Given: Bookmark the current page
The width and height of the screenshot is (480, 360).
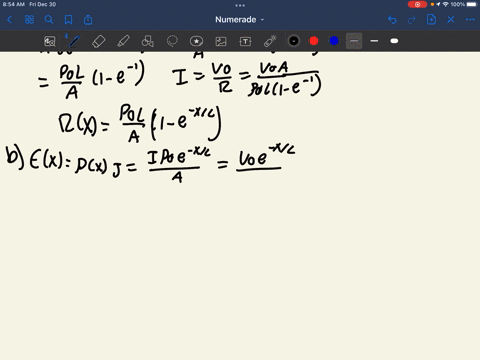Looking at the screenshot, I should (x=68, y=20).
